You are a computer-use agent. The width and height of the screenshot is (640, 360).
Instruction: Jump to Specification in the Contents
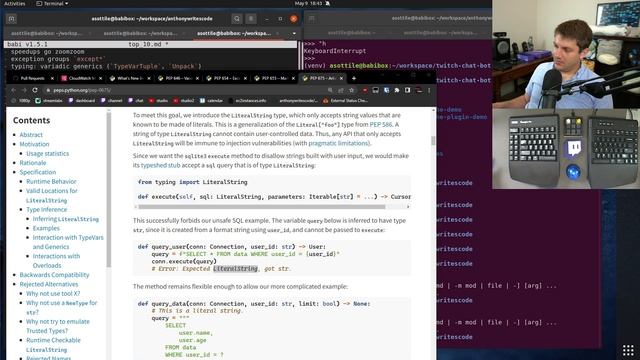[38, 172]
